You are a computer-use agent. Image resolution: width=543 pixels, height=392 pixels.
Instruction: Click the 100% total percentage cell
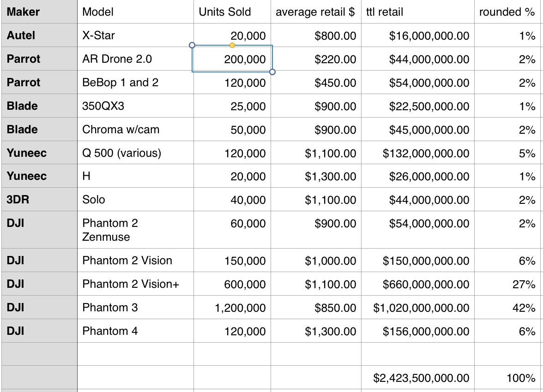pyautogui.click(x=508, y=377)
